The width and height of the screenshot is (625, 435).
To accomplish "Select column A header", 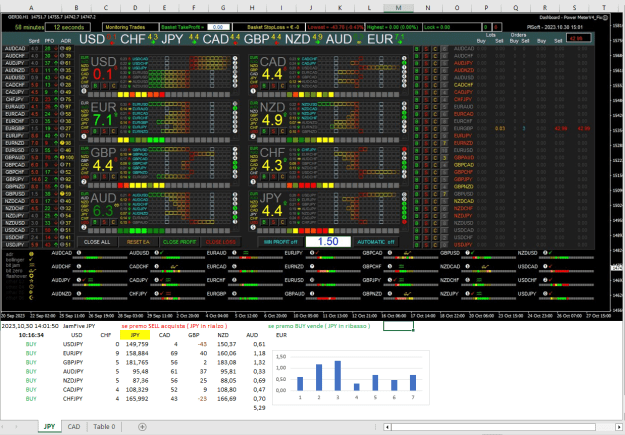I will (x=31, y=8).
